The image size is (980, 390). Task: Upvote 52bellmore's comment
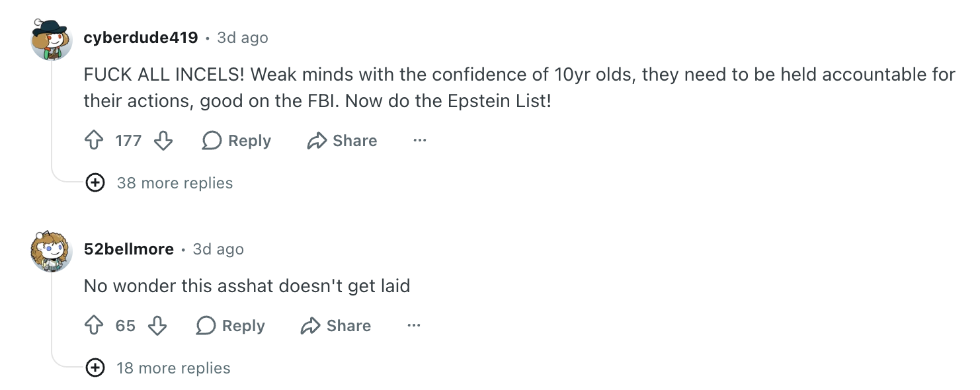click(94, 326)
